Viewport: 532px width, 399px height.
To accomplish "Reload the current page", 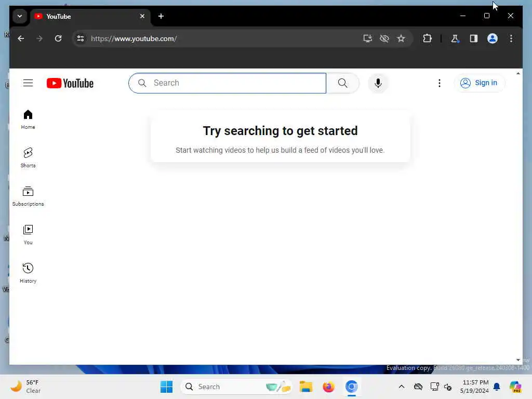I will coord(58,38).
